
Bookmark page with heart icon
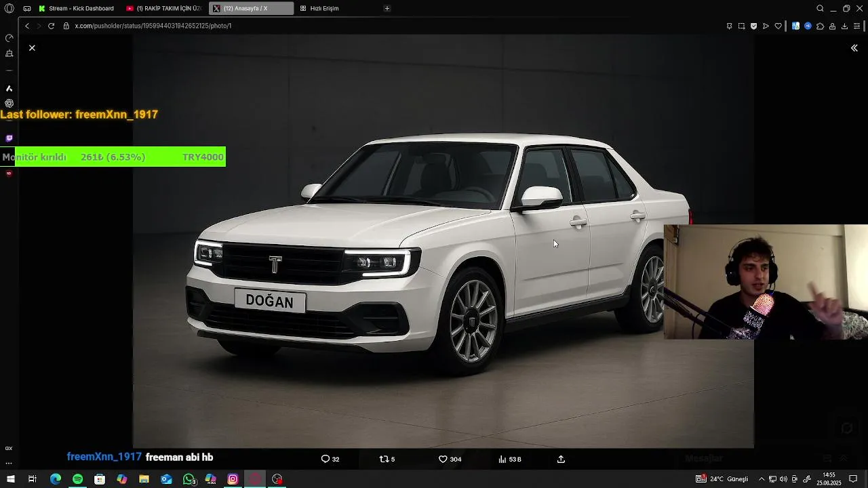coord(778,26)
